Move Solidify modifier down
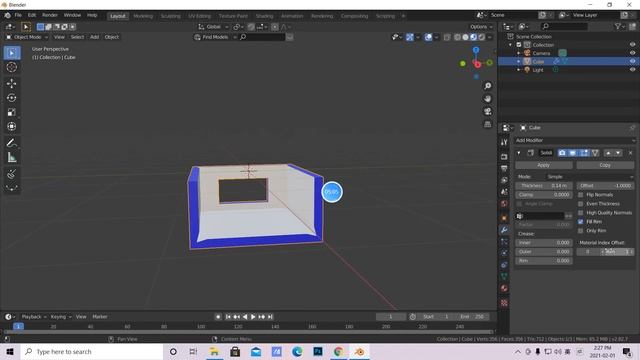Viewport: 640px width, 360px height. (x=618, y=153)
